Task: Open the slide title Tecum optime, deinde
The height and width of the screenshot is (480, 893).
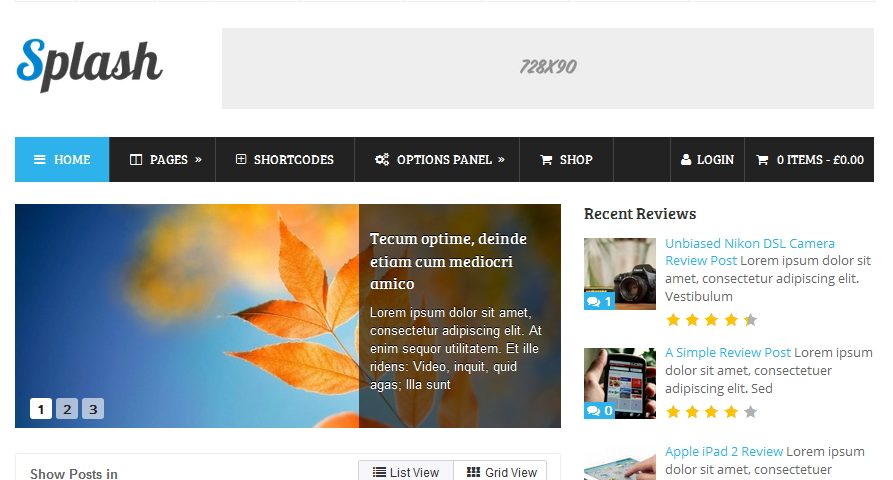Action: (448, 261)
